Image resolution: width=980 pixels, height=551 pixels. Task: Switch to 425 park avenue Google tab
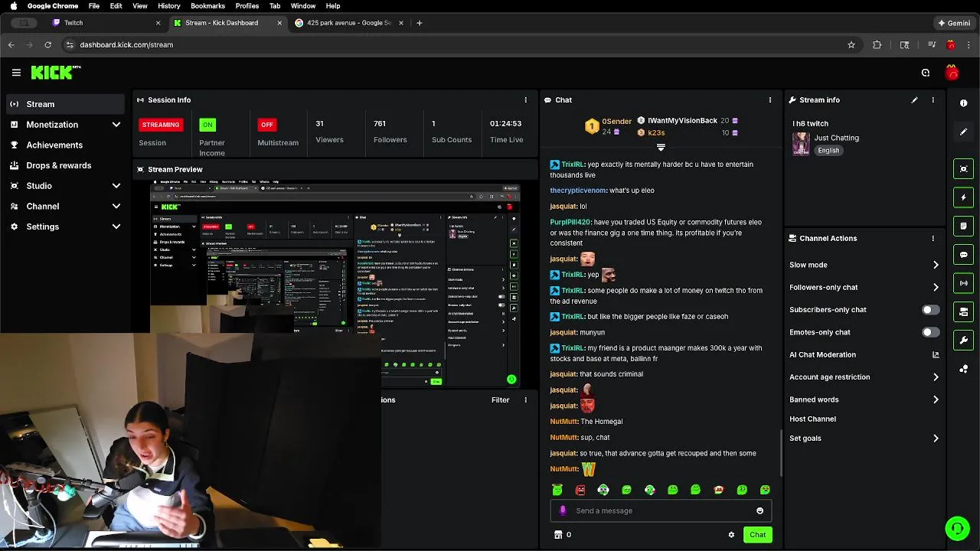[348, 23]
